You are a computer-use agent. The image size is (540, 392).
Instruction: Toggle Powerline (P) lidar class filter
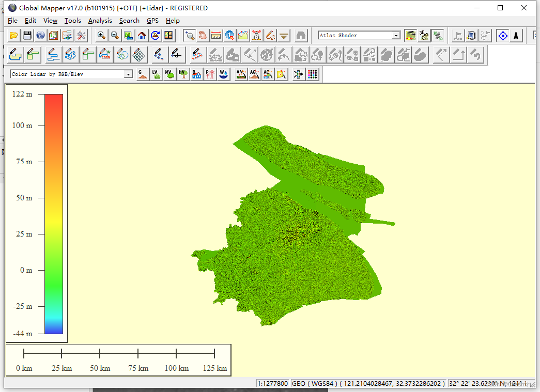click(210, 74)
